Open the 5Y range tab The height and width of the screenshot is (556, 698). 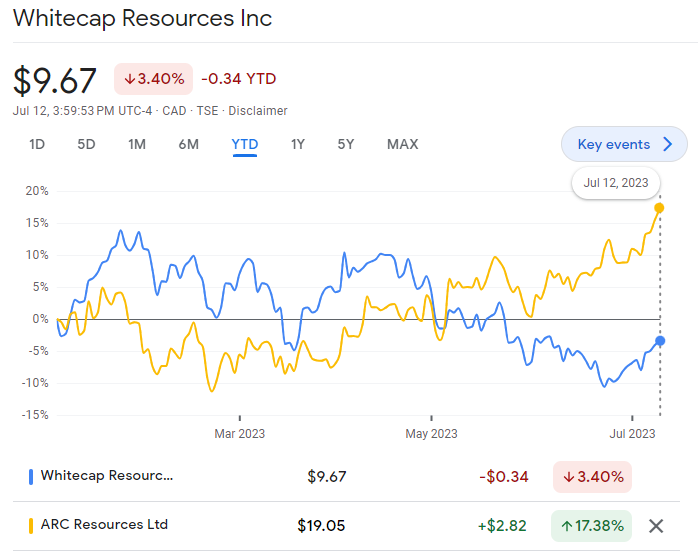click(346, 144)
